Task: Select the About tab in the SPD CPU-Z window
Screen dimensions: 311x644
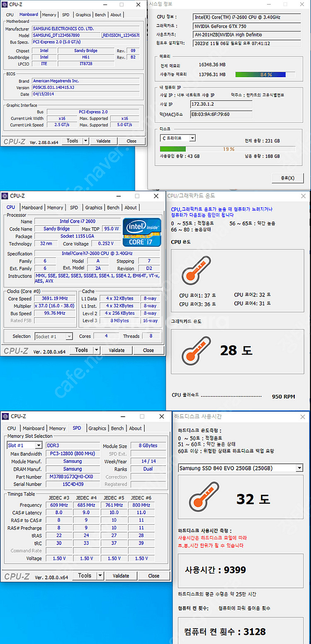Action: point(135,428)
